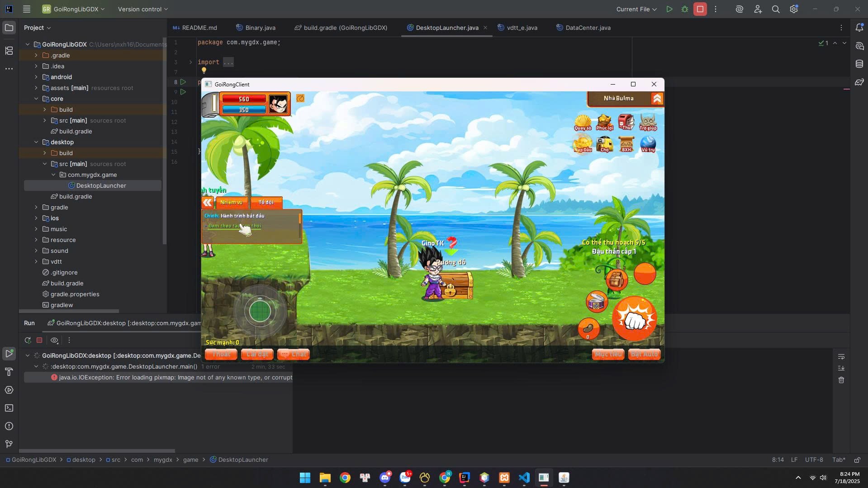
Task: Open the Terminal tool window icon
Action: [9, 408]
